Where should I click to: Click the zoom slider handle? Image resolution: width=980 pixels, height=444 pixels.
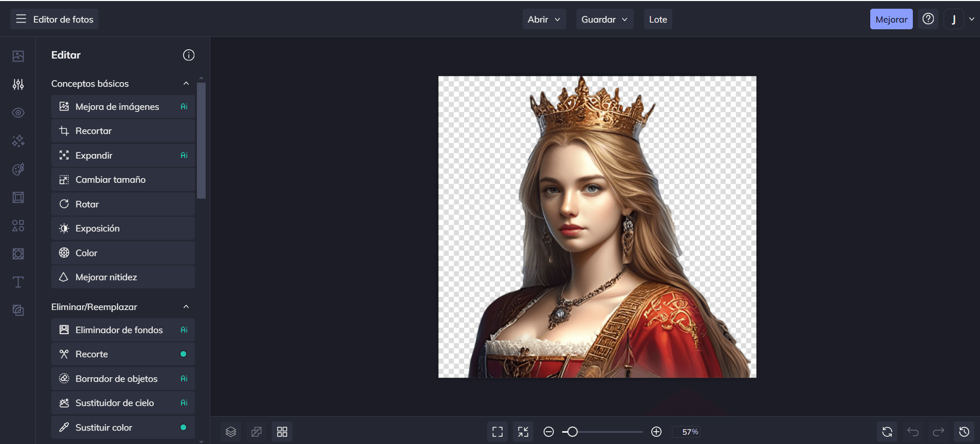pyautogui.click(x=572, y=432)
